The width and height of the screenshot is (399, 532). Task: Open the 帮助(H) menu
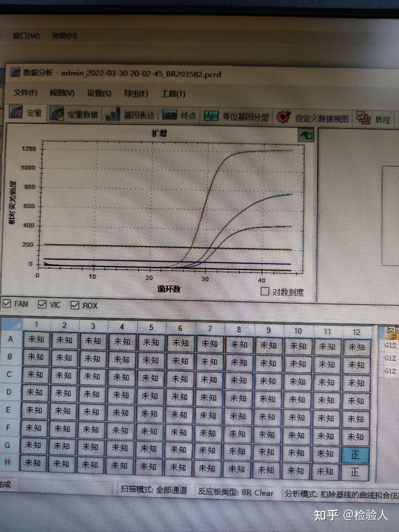point(64,36)
